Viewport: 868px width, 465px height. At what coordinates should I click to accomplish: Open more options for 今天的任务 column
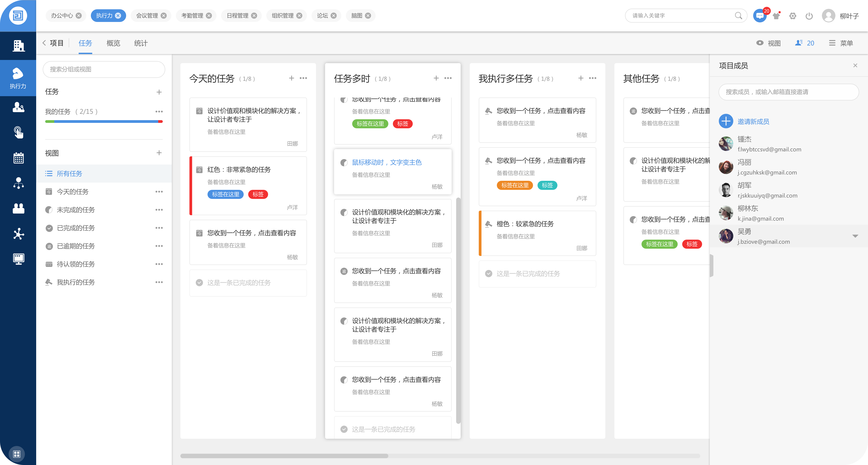pyautogui.click(x=303, y=78)
